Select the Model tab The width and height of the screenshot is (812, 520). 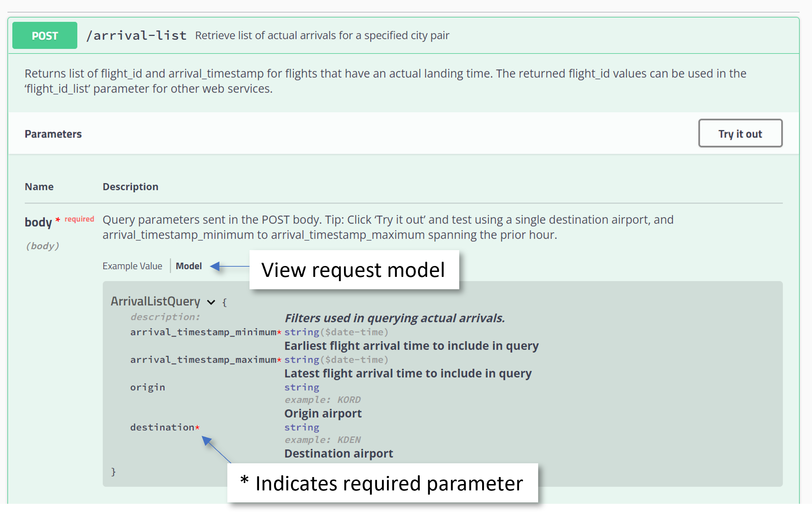tap(189, 266)
